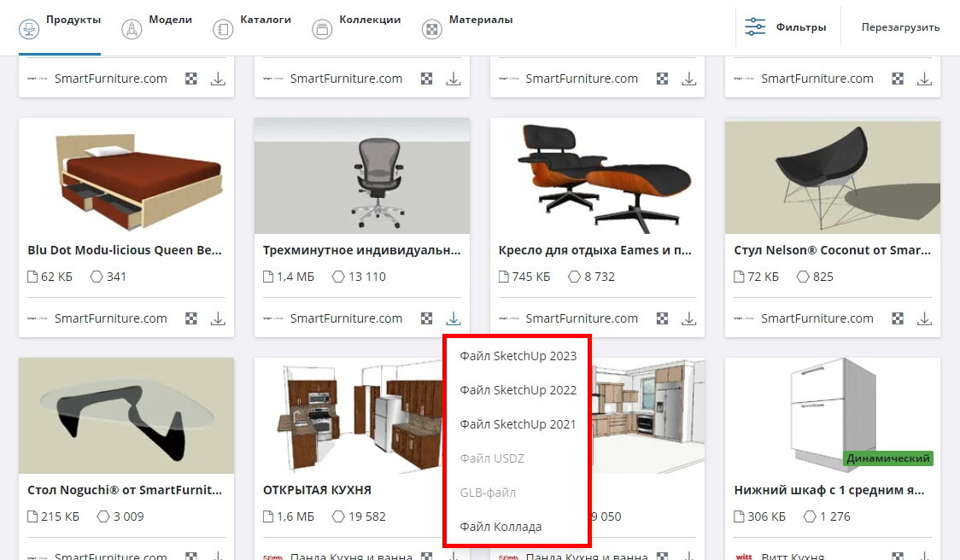
Task: Open the ОТКРЫТАЯ КУХНЯ kitchen thumbnail
Action: pos(349,417)
